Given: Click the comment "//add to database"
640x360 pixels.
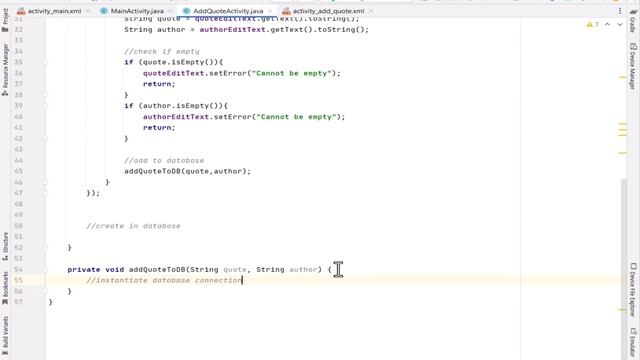Looking at the screenshot, I should (x=164, y=160).
